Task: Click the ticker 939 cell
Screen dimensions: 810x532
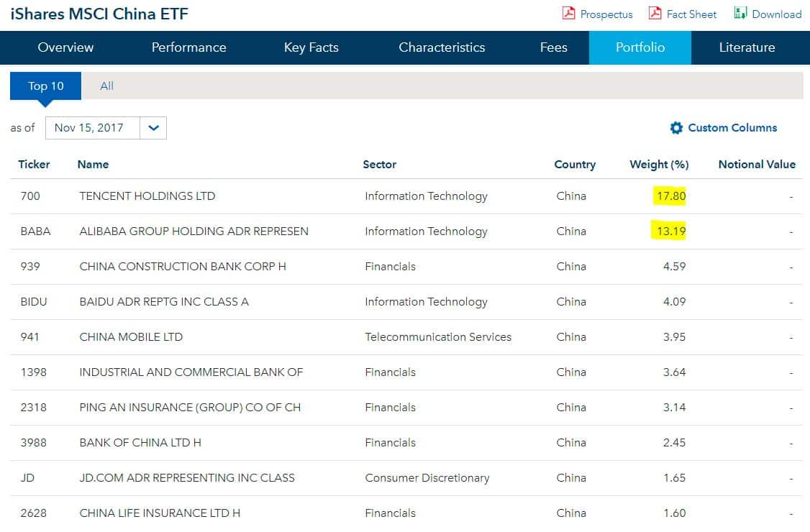Action: click(30, 267)
